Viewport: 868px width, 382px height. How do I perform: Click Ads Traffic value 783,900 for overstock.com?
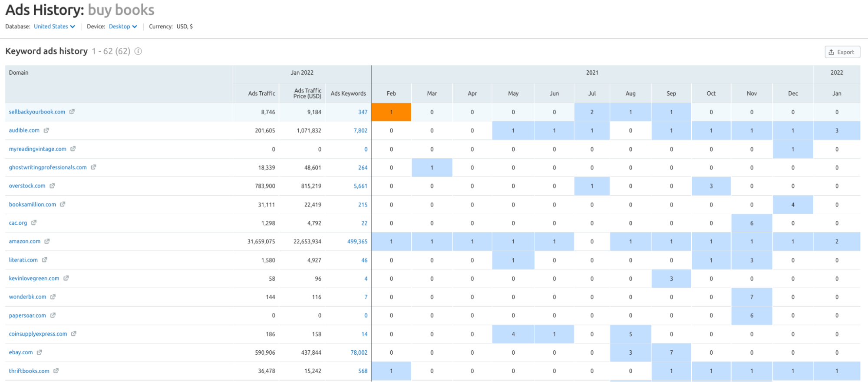tap(265, 186)
